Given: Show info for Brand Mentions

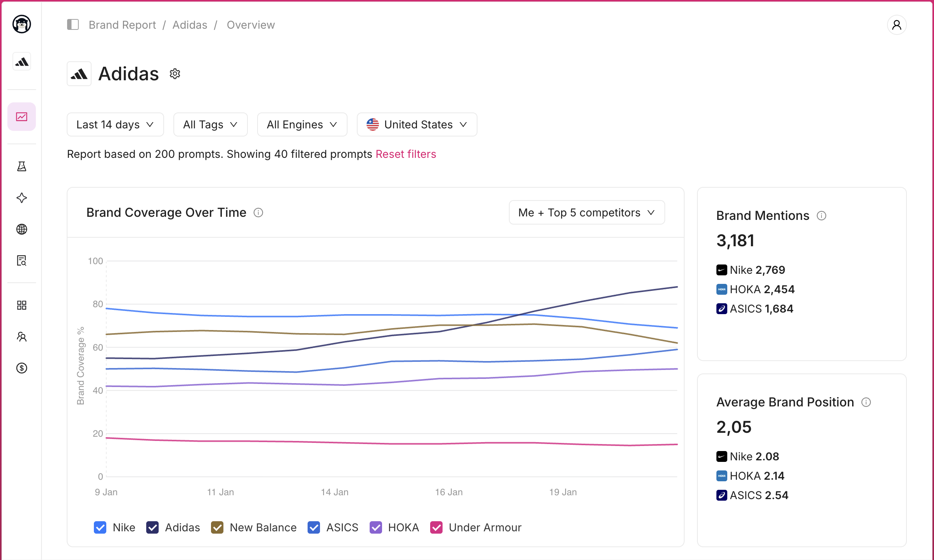Looking at the screenshot, I should (x=822, y=216).
